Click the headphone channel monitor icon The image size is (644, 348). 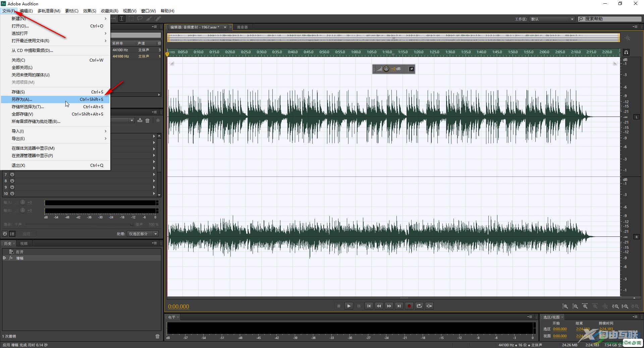tap(626, 52)
